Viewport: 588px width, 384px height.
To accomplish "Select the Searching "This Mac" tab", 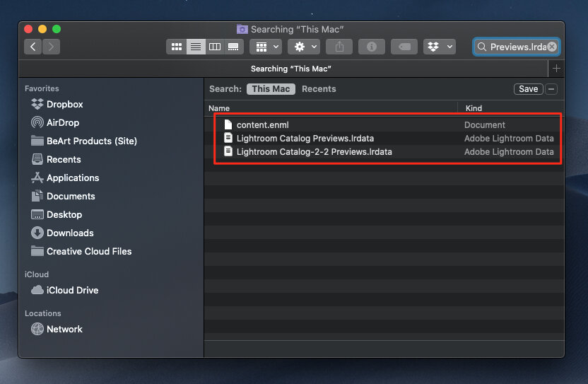I will click(291, 69).
